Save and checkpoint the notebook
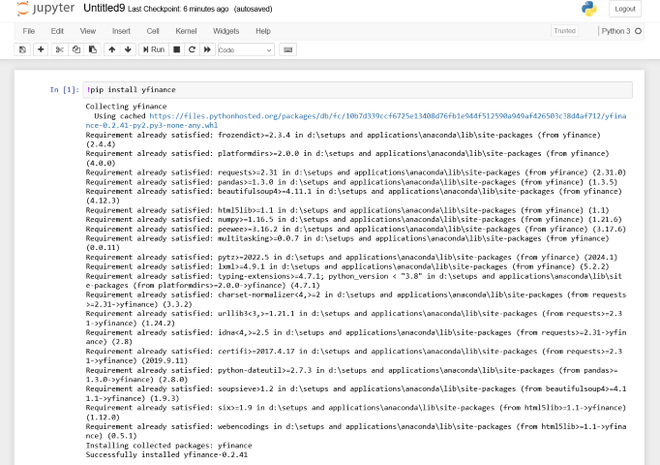The height and width of the screenshot is (465, 660). click(x=23, y=50)
